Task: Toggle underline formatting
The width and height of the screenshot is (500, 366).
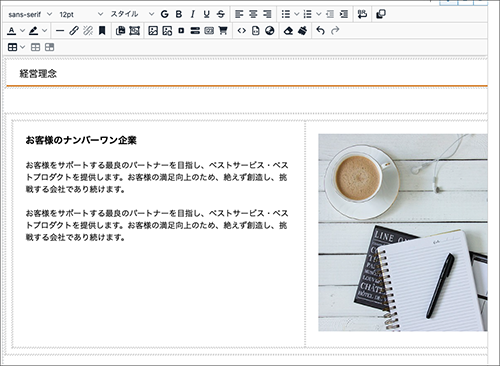Action: (x=207, y=14)
